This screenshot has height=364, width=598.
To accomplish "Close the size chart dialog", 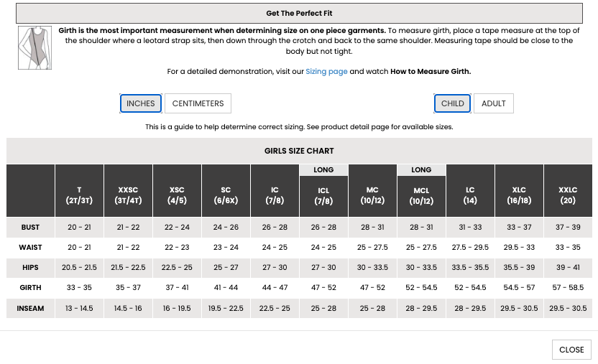I will (571, 350).
